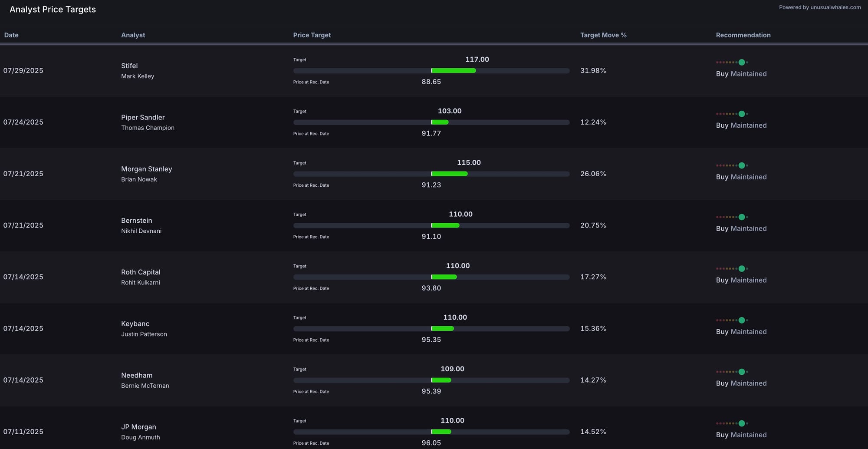The width and height of the screenshot is (868, 449).
Task: Click the 31.98% target move value
Action: [593, 71]
